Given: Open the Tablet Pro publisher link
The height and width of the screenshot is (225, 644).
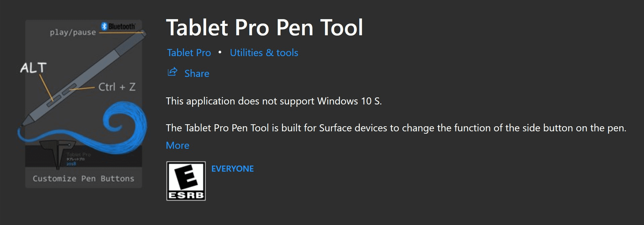Looking at the screenshot, I should coord(189,53).
